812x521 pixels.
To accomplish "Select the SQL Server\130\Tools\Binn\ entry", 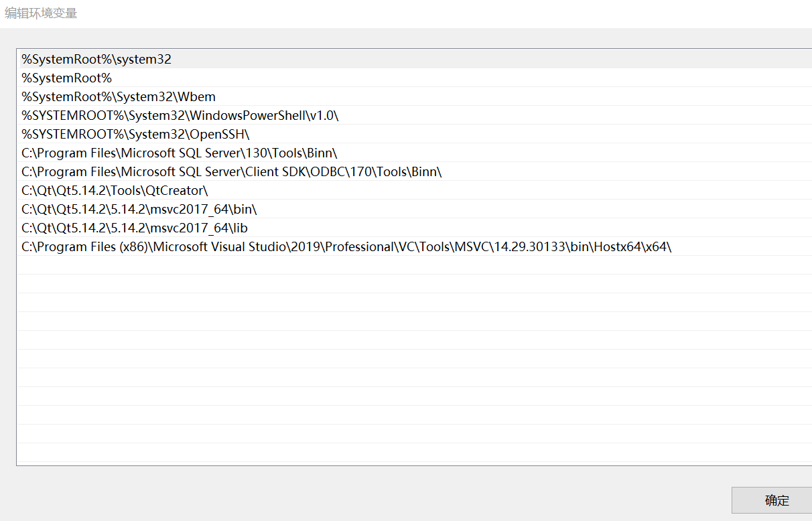I will (414, 153).
